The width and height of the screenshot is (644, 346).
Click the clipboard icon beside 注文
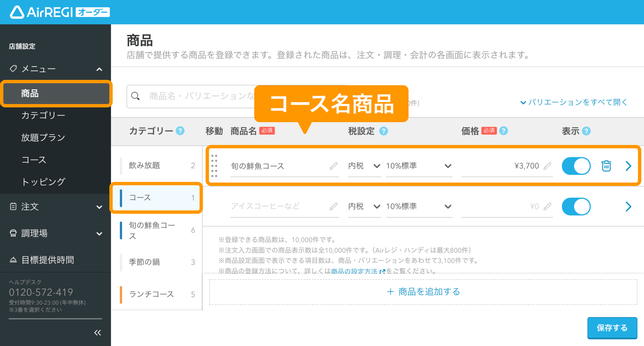pyautogui.click(x=13, y=206)
